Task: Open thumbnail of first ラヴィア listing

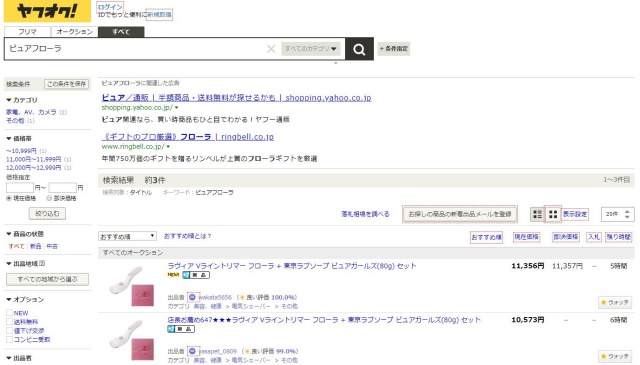Action: click(132, 285)
